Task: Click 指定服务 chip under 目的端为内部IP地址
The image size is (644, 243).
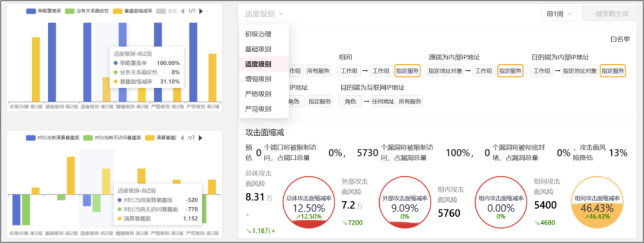Action: point(613,71)
